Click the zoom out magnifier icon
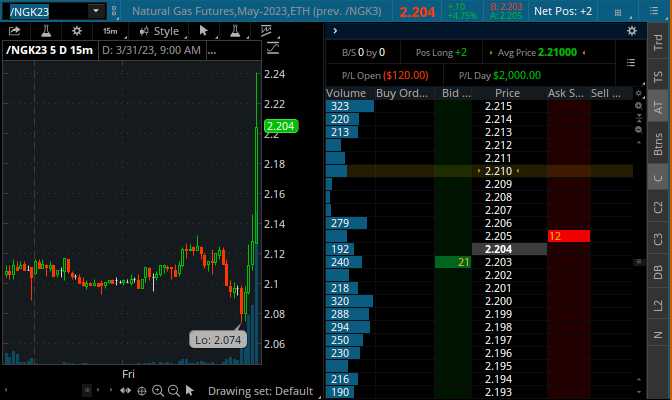Viewport: 672px width, 400px height. (174, 390)
